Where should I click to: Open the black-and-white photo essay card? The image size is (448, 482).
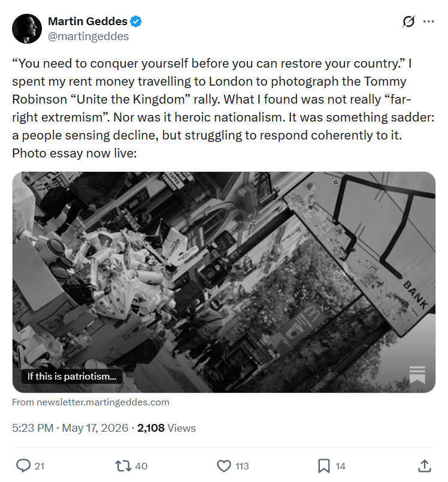[224, 282]
